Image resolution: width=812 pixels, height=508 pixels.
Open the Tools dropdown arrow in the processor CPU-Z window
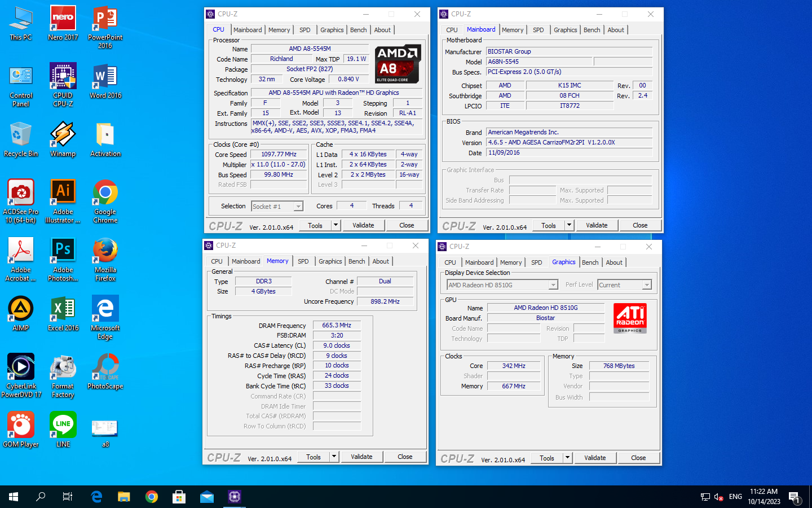336,225
